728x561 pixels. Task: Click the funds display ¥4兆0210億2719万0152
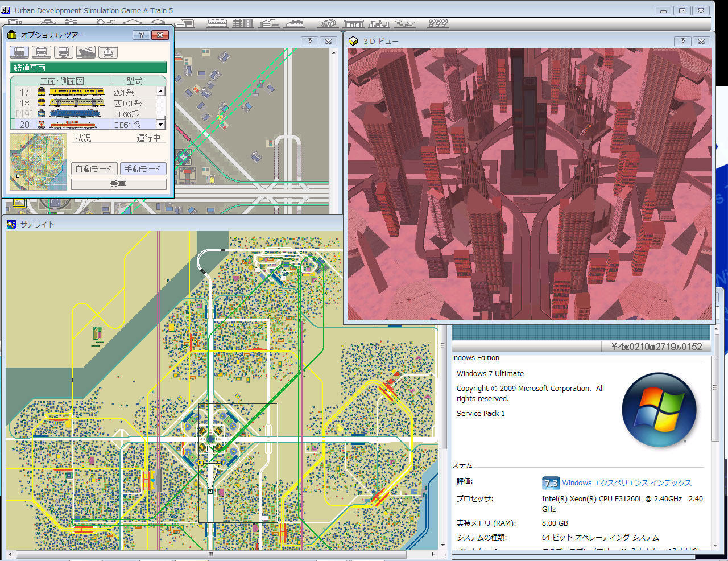tap(656, 346)
